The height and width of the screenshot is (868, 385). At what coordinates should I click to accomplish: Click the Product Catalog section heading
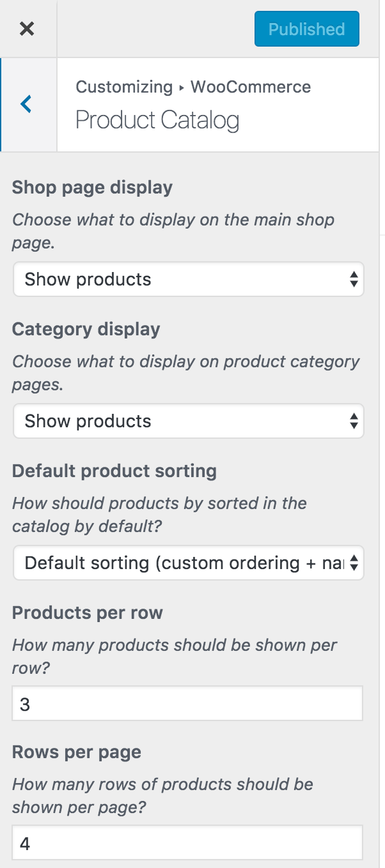click(157, 120)
